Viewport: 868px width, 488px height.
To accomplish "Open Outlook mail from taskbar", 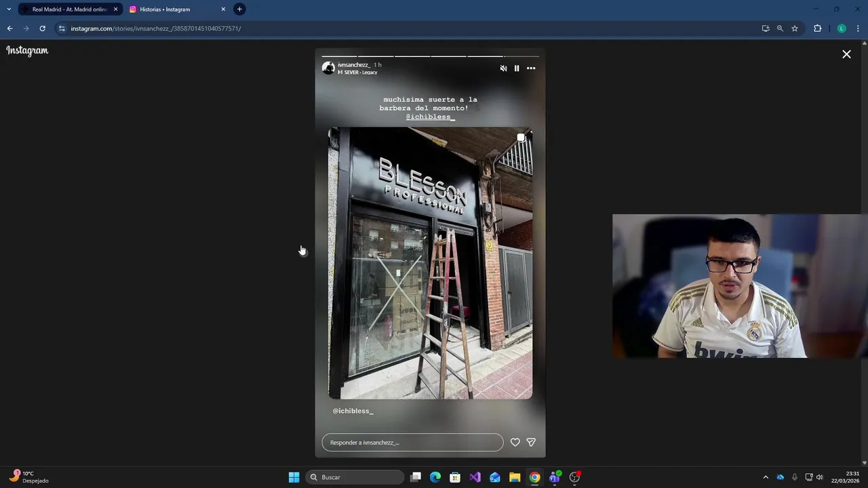I will click(x=495, y=477).
